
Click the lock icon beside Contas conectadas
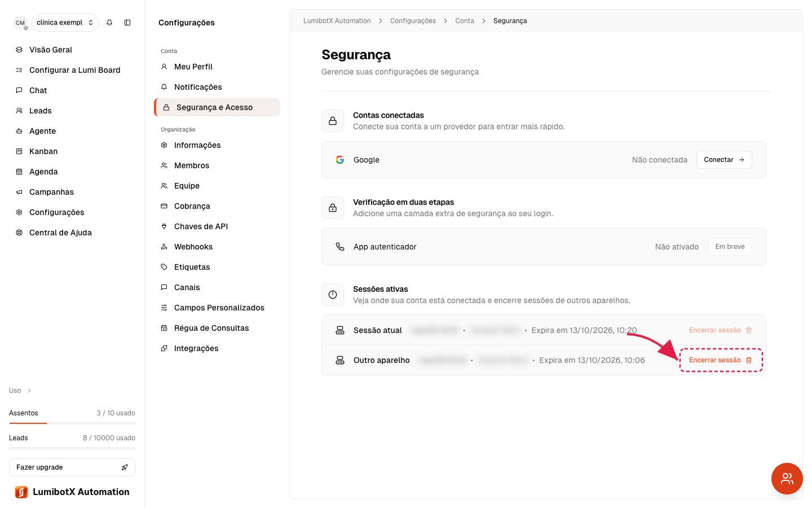[x=333, y=121]
